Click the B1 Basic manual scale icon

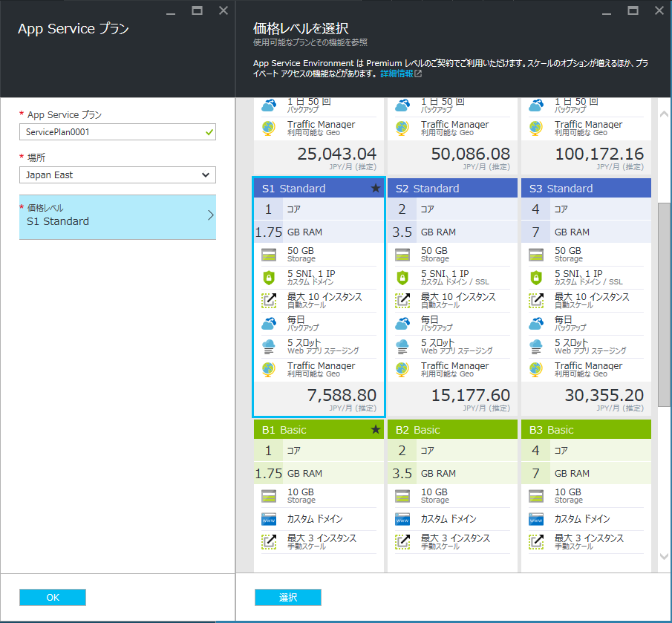269,542
